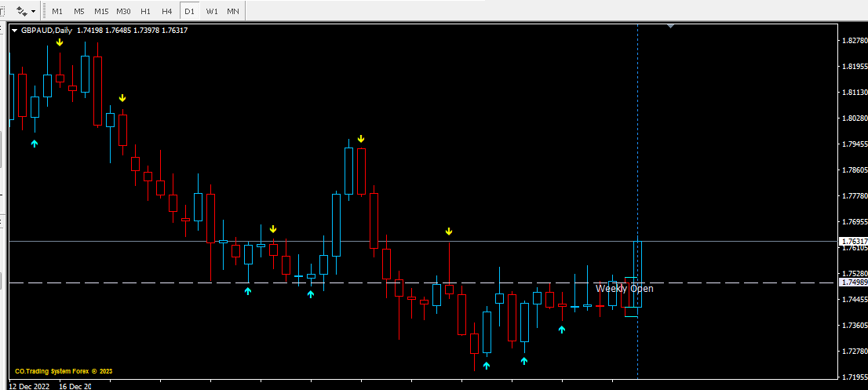Switch chart to M5 timeframe
This screenshot has width=868, height=390.
click(79, 11)
